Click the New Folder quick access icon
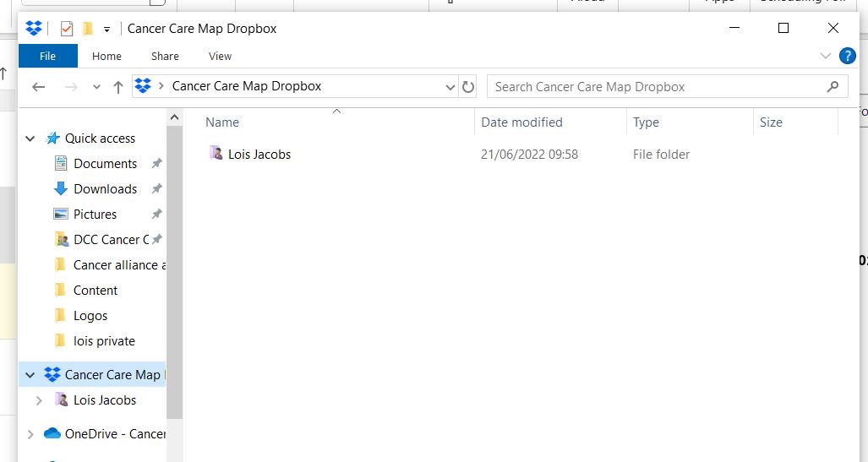The width and height of the screenshot is (868, 462). point(88,29)
